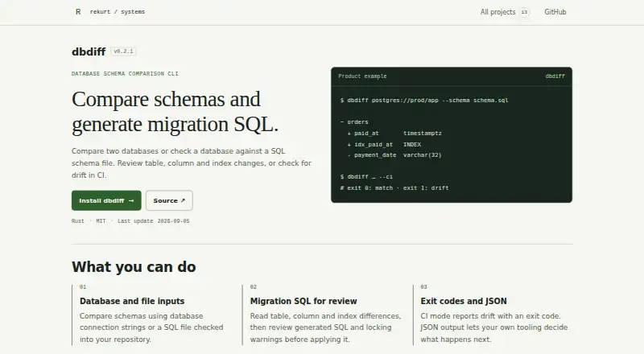The height and width of the screenshot is (354, 644).
Task: Click the Exit codes and JSON heading
Action: tap(464, 301)
